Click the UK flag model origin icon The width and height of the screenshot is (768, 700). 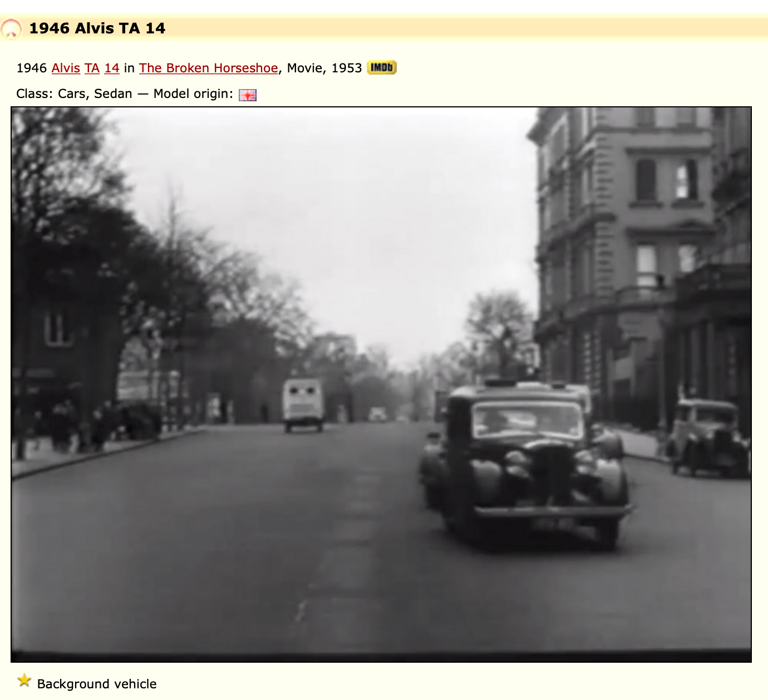coord(248,95)
